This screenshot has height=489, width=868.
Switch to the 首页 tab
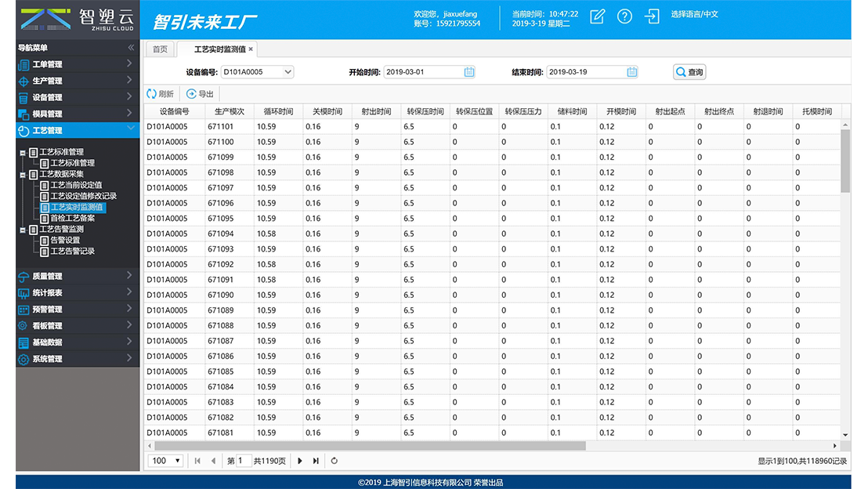[x=160, y=49]
